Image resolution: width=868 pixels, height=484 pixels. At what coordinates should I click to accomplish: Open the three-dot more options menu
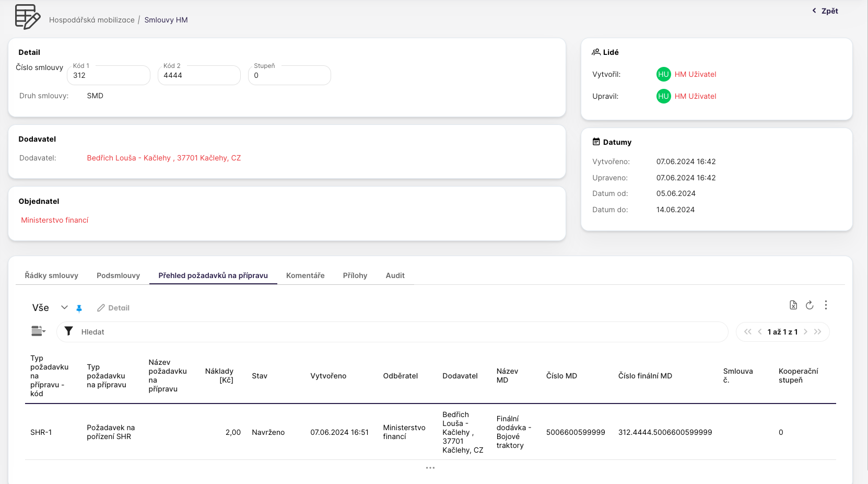(826, 305)
